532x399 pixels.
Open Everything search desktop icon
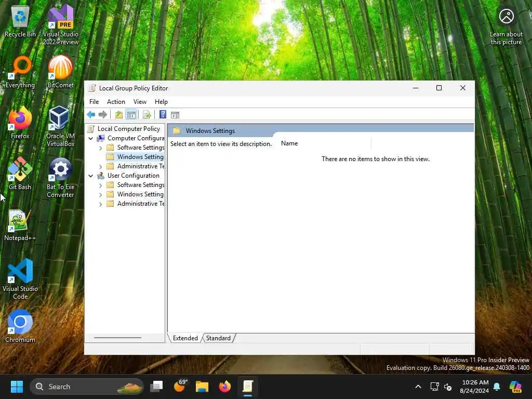[x=20, y=72]
